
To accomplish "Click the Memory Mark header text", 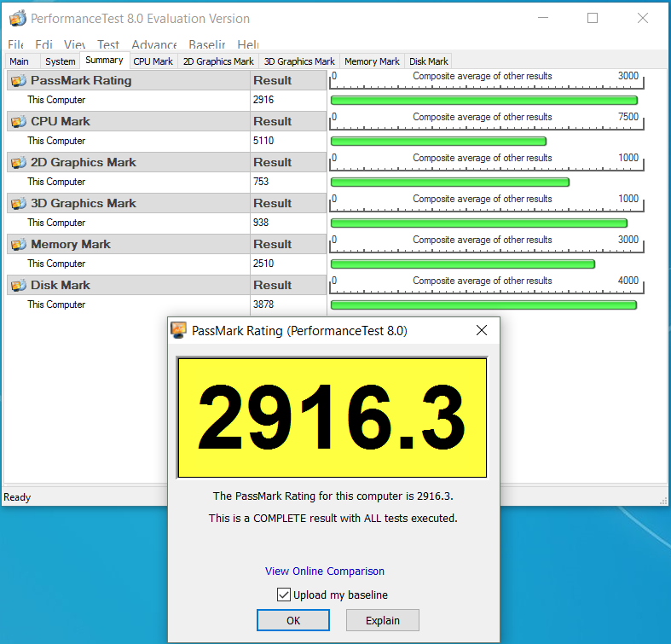I will pyautogui.click(x=71, y=245).
